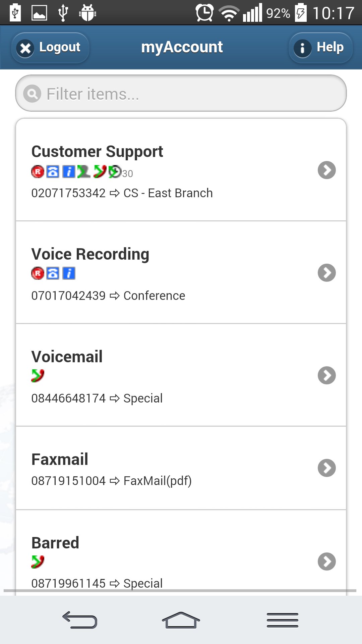
Task: Select the Faxmail list item title
Action: [60, 460]
